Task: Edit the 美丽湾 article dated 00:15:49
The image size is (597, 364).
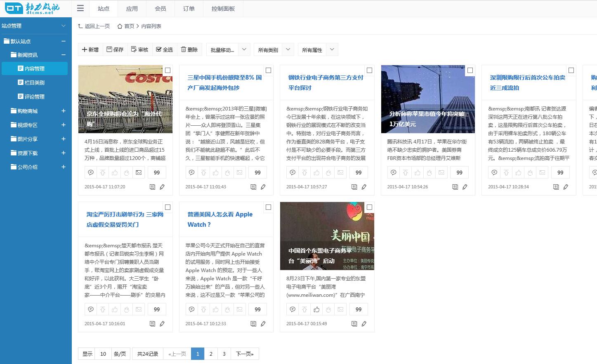Action: click(364, 324)
